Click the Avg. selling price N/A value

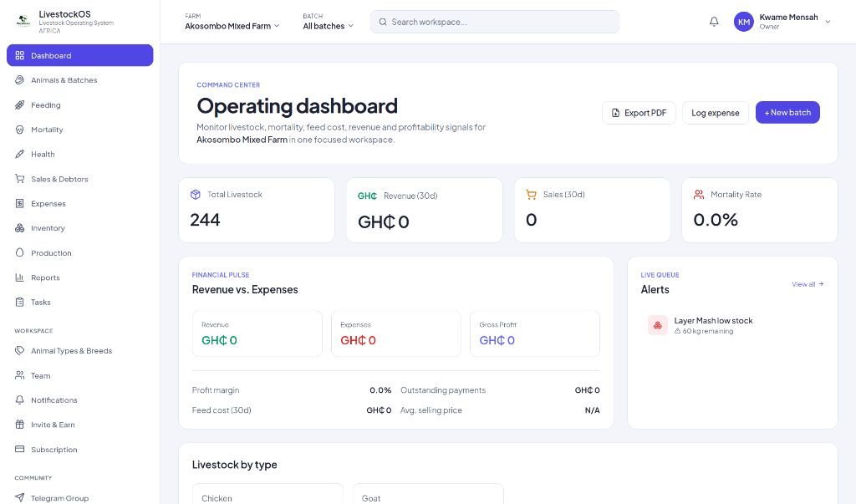(x=593, y=410)
